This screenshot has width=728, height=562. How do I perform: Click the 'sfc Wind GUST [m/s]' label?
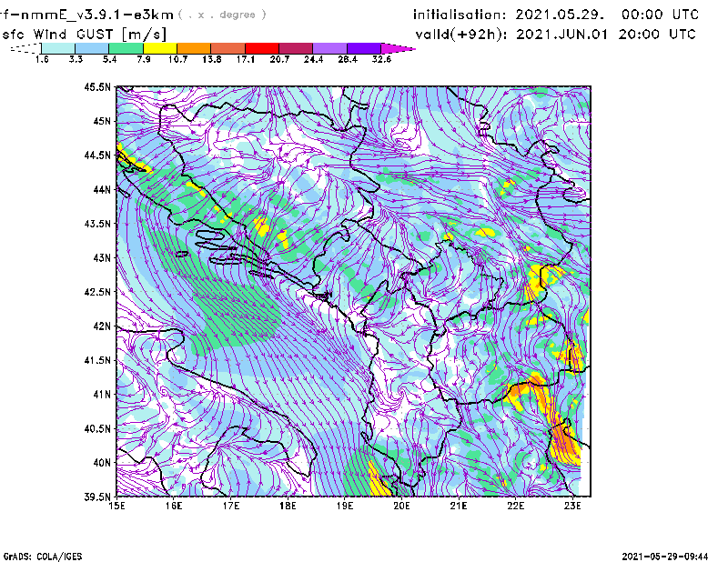[x=84, y=35]
